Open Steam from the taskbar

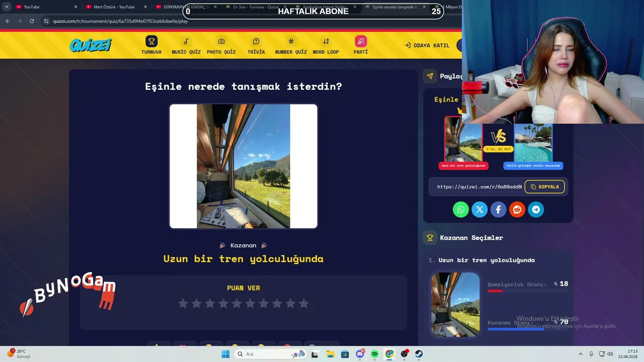coord(419,354)
